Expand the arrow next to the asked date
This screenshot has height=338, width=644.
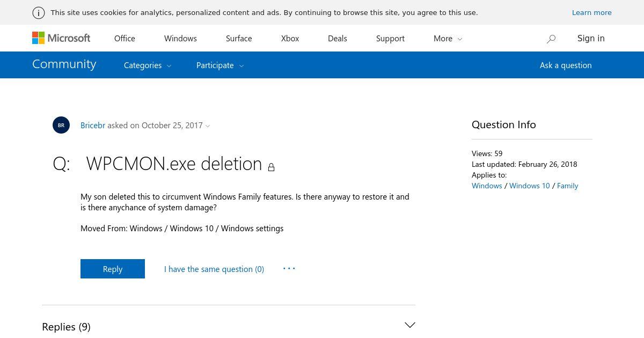point(208,126)
